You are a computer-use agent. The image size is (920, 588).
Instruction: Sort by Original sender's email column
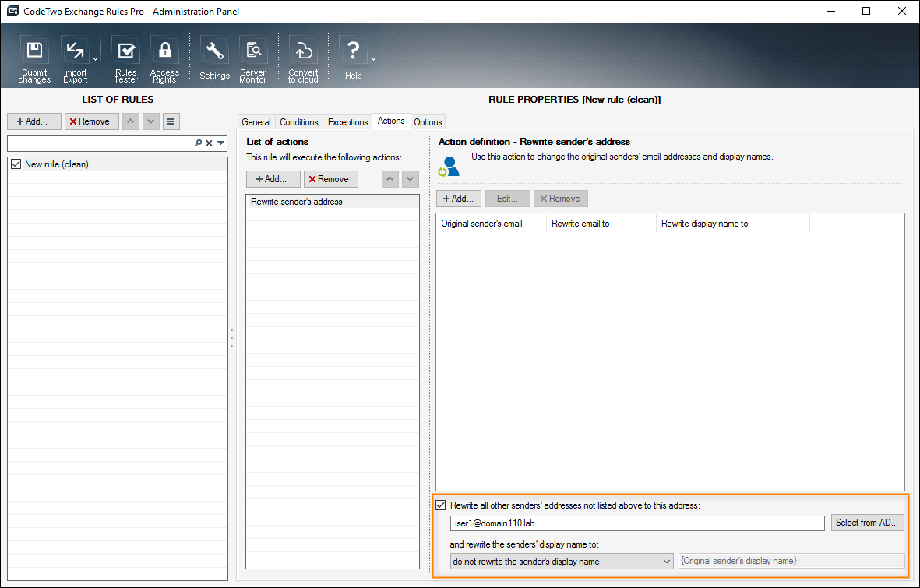491,224
